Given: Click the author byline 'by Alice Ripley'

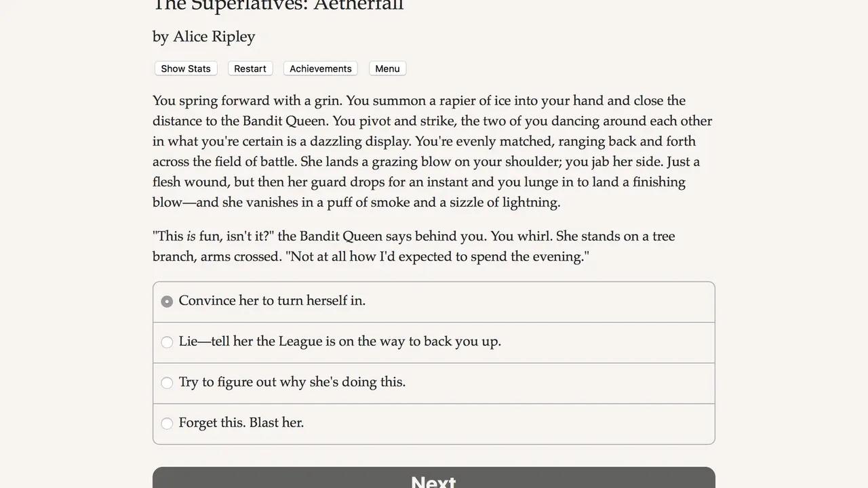Looking at the screenshot, I should coord(203,37).
